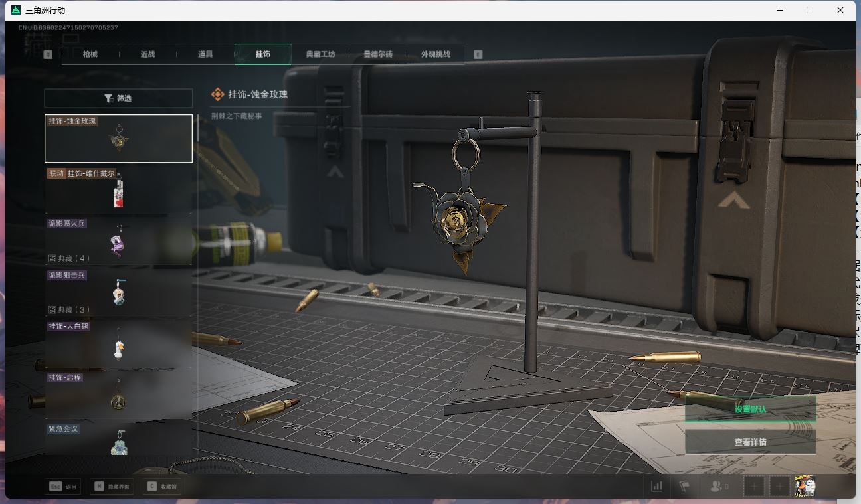Select the 挂饰-大白鹅 duck charm thumbnail
Screen dimensions: 861x504
118,349
